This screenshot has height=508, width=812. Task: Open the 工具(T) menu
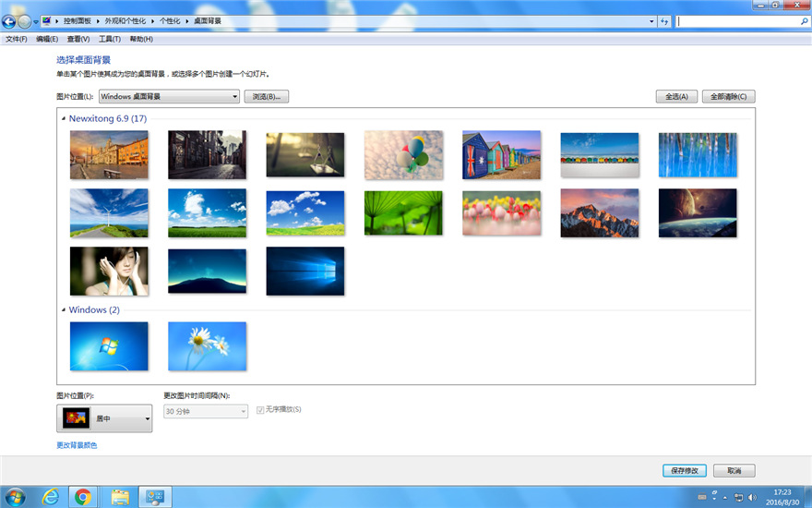(110, 39)
